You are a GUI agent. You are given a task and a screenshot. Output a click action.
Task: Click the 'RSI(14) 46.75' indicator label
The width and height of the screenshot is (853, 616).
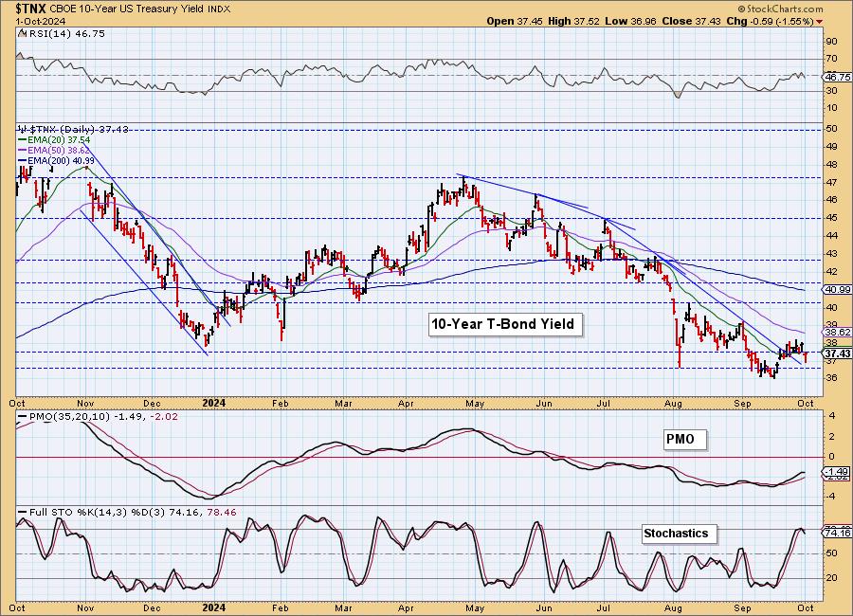click(65, 33)
